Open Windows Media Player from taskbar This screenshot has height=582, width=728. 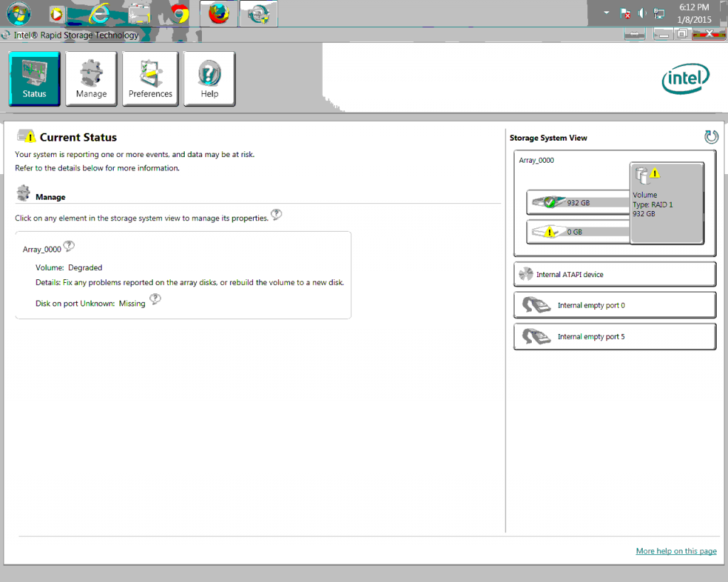(x=57, y=14)
